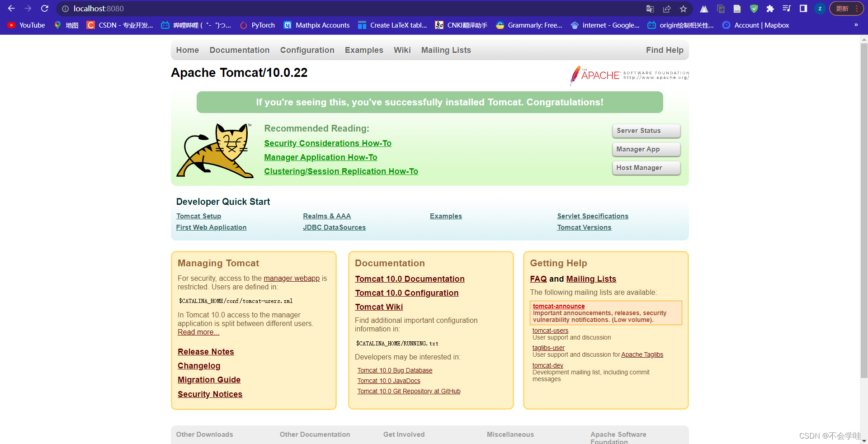Open the Grammarly bookmark
The width and height of the screenshot is (868, 444).
529,25
